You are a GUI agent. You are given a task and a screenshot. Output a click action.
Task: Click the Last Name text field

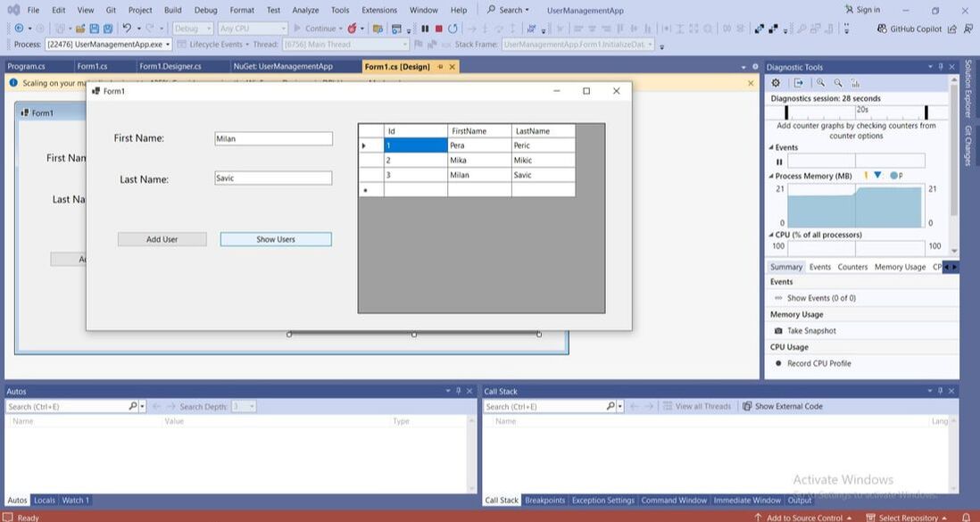pos(274,178)
